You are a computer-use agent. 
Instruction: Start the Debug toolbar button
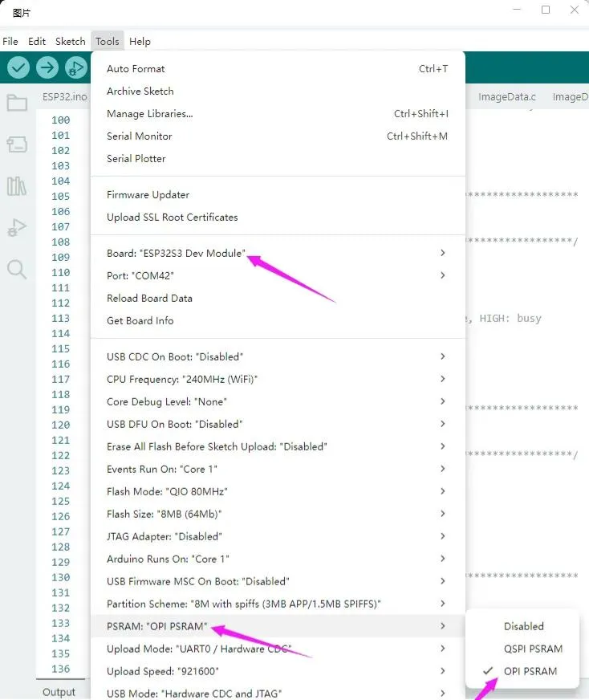pyautogui.click(x=76, y=67)
